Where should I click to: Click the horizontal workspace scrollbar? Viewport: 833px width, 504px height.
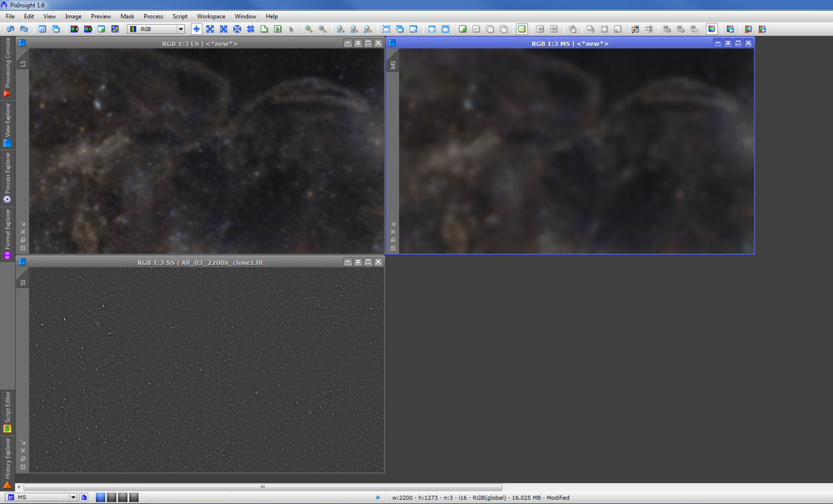262,487
